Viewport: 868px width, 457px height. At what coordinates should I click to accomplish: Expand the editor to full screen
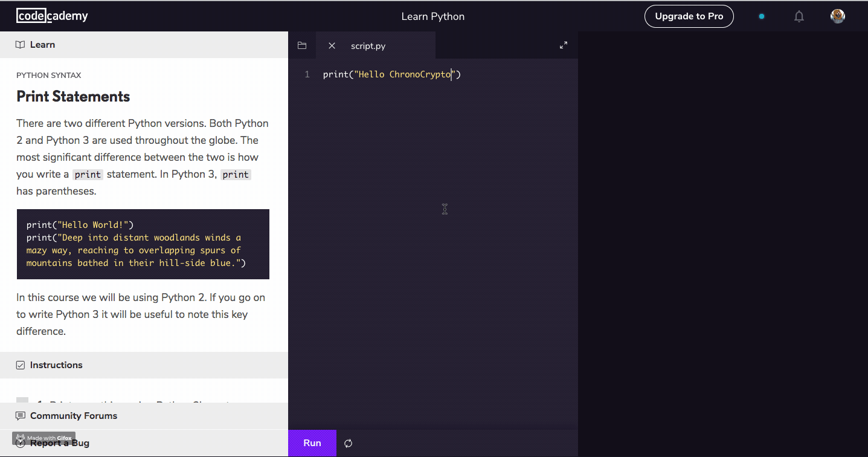click(564, 45)
